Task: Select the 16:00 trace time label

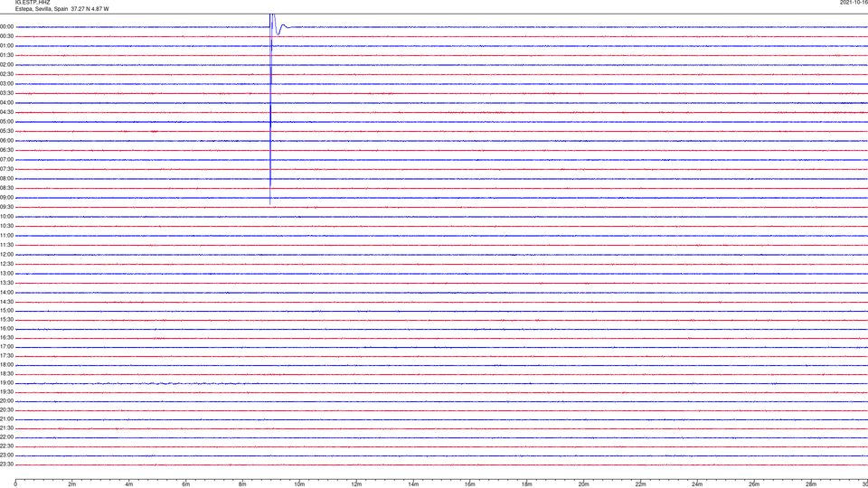Action: pos(6,329)
